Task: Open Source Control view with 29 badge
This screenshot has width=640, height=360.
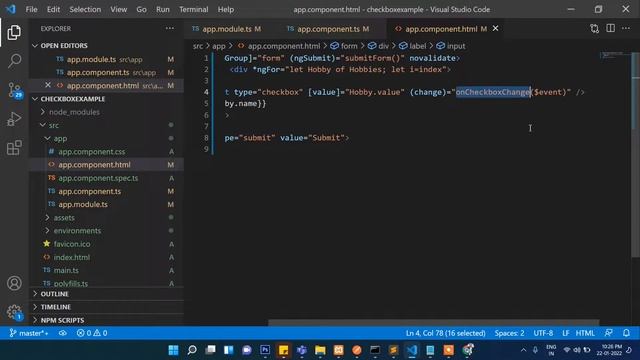Action: click(15, 90)
